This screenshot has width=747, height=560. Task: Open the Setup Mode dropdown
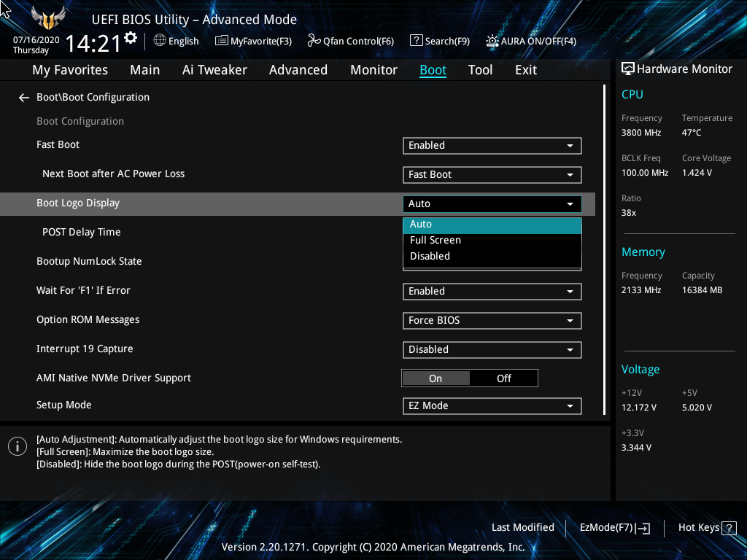(492, 405)
